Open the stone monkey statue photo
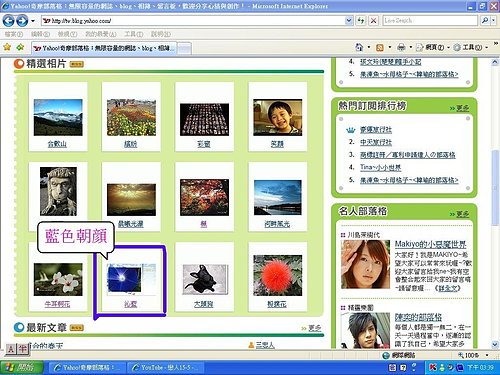Viewport: 500px width, 375px height. (x=58, y=191)
